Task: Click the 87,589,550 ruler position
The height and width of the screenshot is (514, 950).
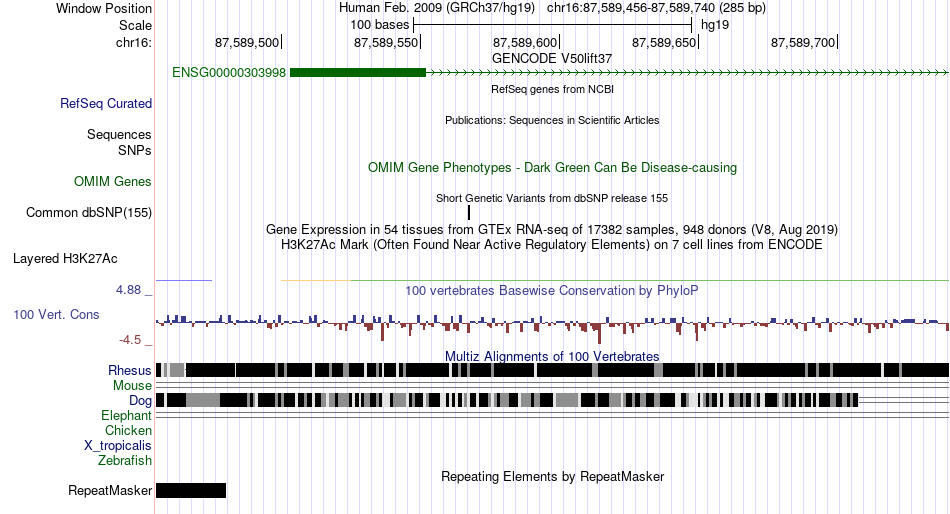Action: (x=386, y=42)
